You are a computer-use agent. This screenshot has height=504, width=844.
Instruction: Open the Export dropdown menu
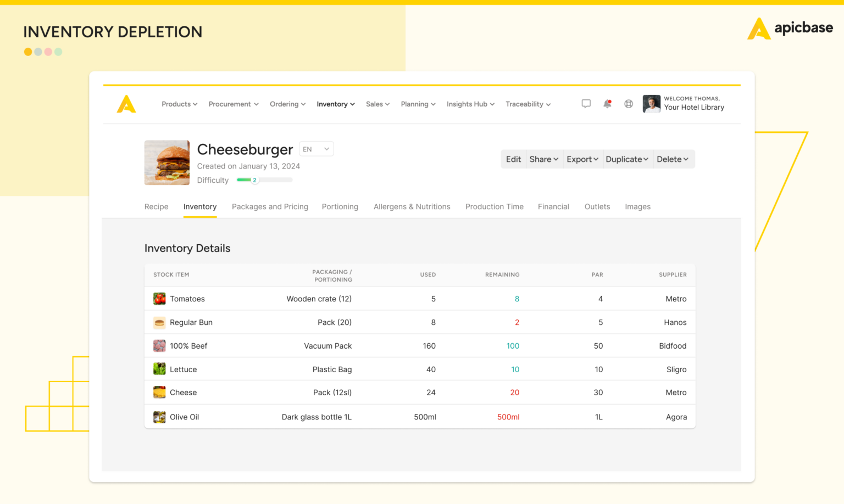click(582, 159)
